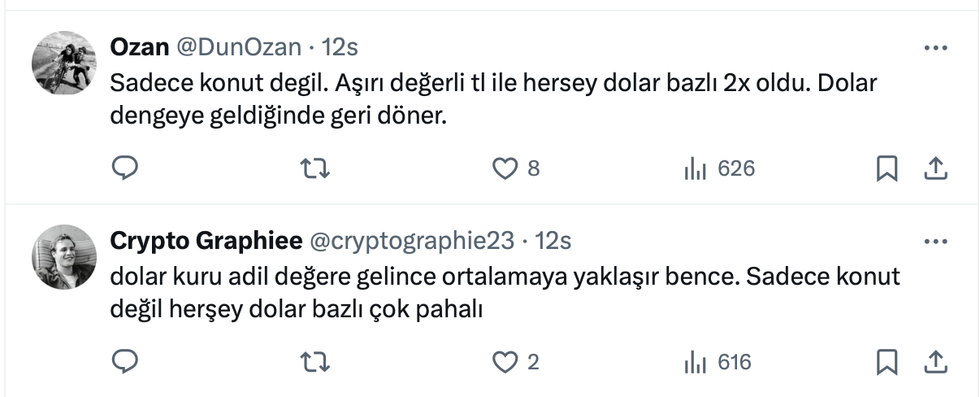Bookmark Ozan's tweet

(x=887, y=168)
